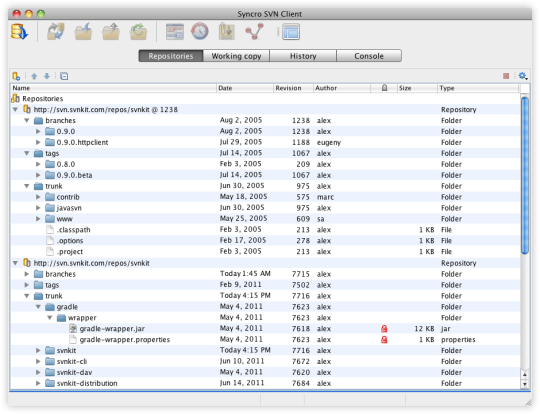The image size is (540, 414).
Task: Collapse the wrapper folder
Action: 50,318
